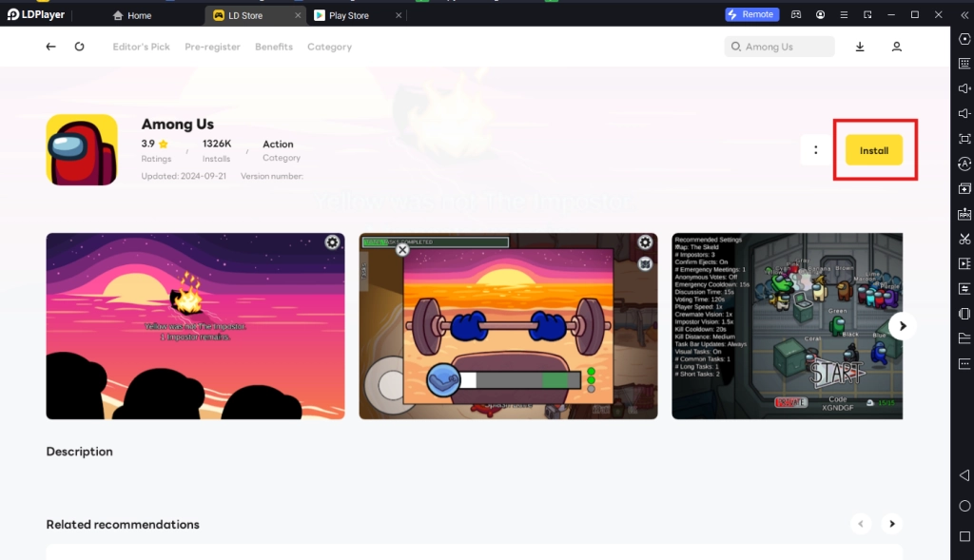Close the Play Store tab
974x560 pixels.
tap(399, 15)
